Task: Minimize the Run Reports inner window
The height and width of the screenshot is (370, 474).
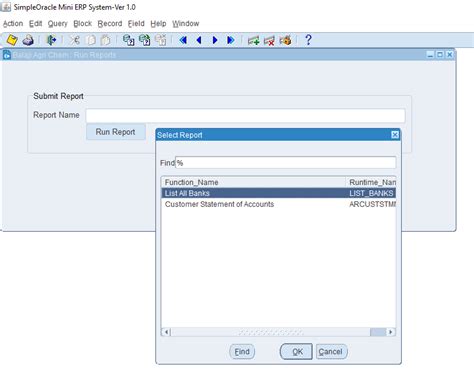Action: click(430, 55)
